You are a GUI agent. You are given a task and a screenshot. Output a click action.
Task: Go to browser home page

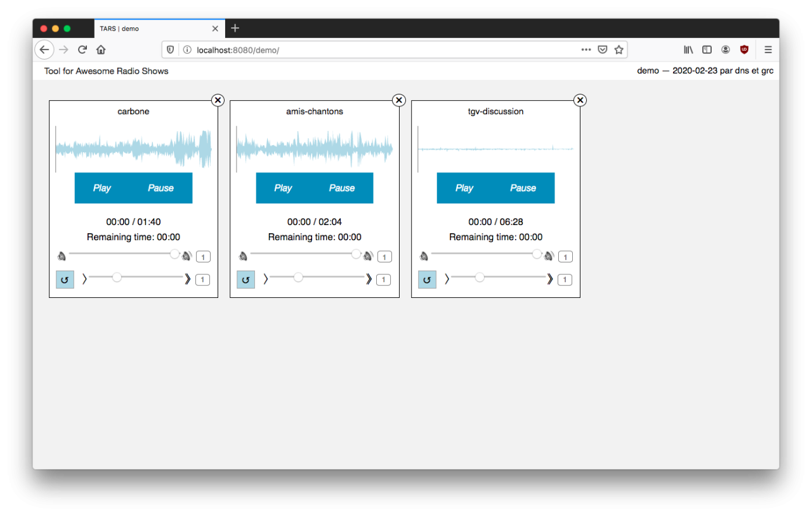pyautogui.click(x=101, y=49)
